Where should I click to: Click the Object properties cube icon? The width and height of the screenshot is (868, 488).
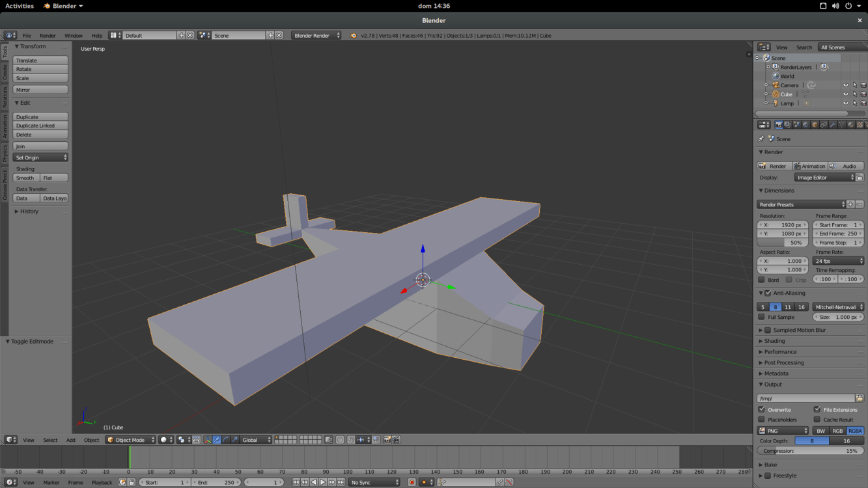pyautogui.click(x=815, y=125)
